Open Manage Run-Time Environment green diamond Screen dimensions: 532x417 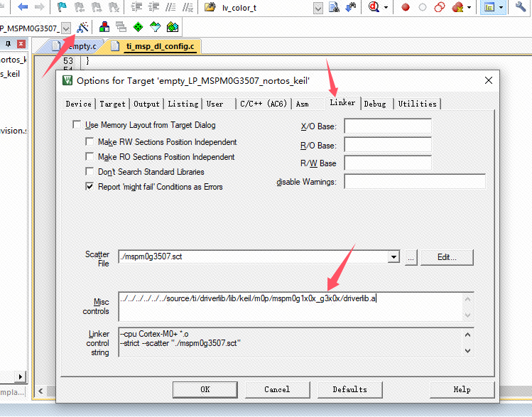pos(138,27)
